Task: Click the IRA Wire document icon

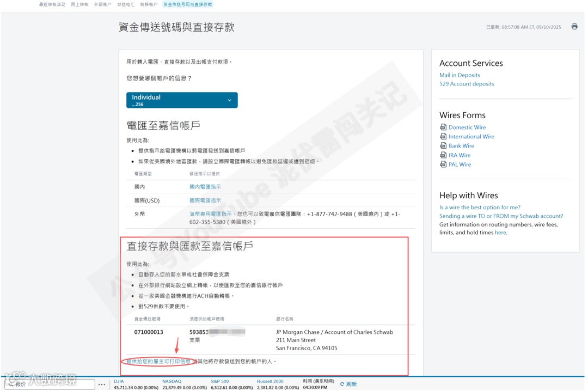Action: point(443,155)
